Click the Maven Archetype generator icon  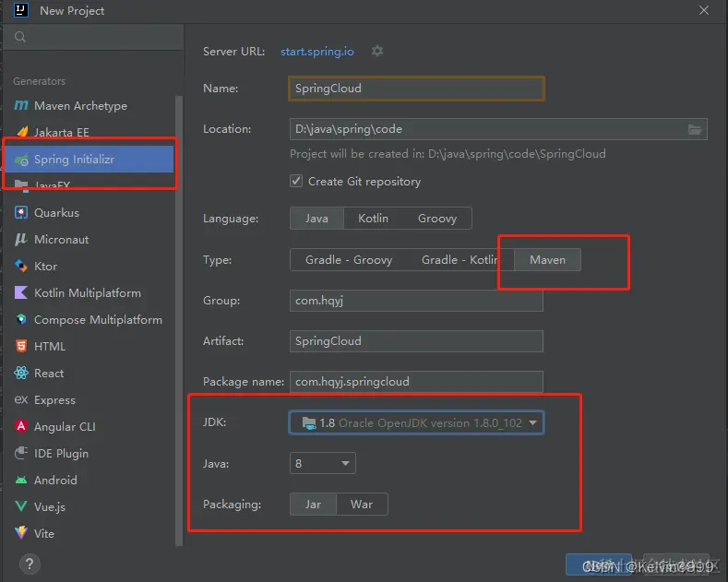click(21, 106)
